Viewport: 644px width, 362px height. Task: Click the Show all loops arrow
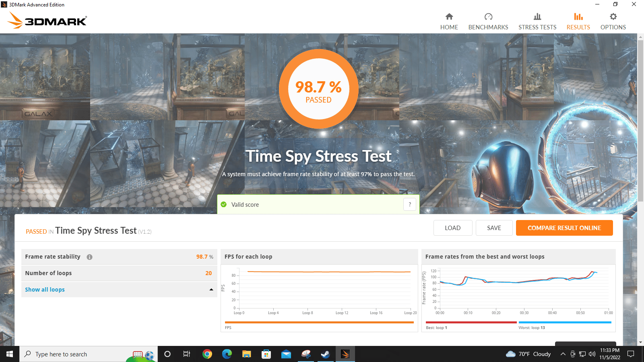(x=211, y=290)
